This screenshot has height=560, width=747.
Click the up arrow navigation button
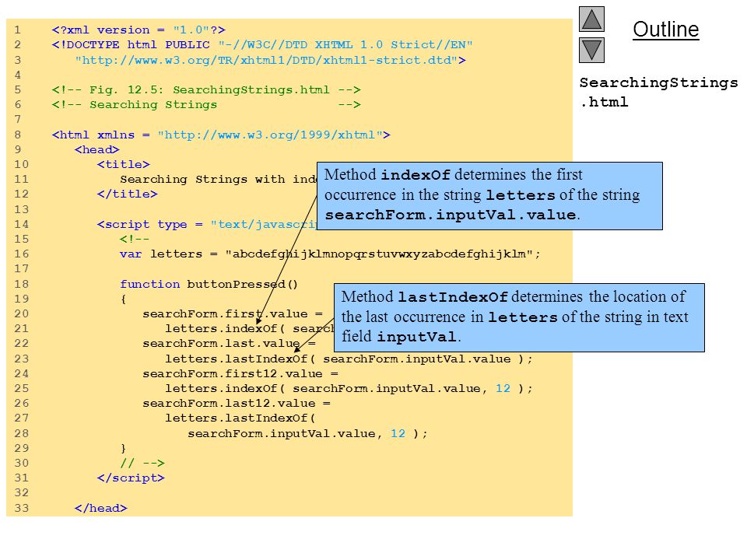click(x=591, y=19)
